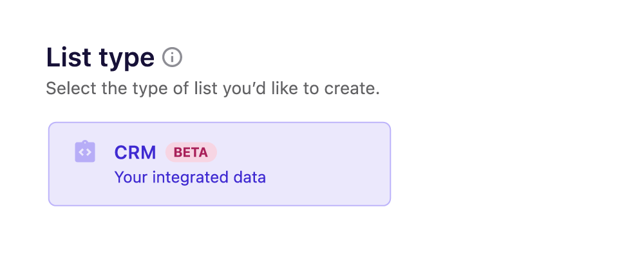Image resolution: width=644 pixels, height=258 pixels.
Task: Open the List type help tooltip icon
Action: point(172,57)
